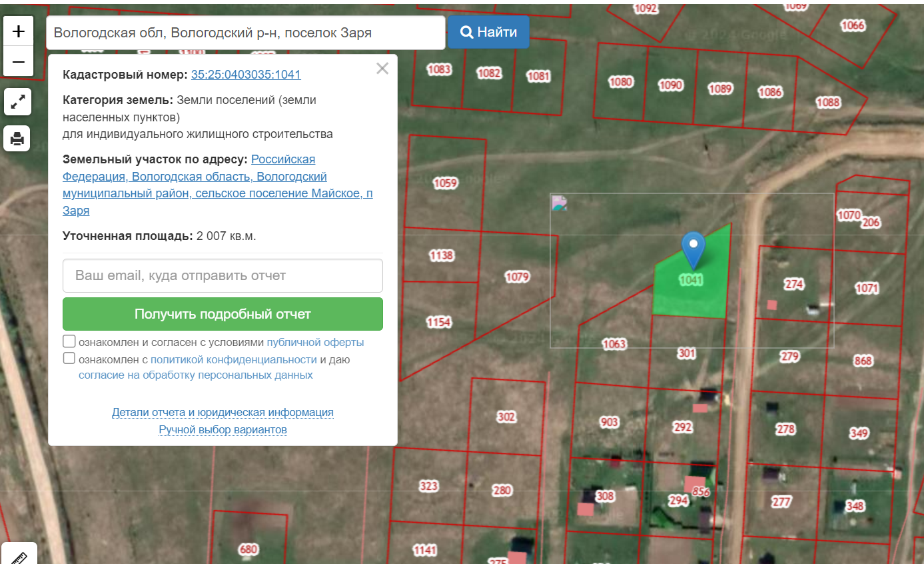Open согласие на обработку персональных данных link
The width and height of the screenshot is (924, 564).
pyautogui.click(x=196, y=375)
